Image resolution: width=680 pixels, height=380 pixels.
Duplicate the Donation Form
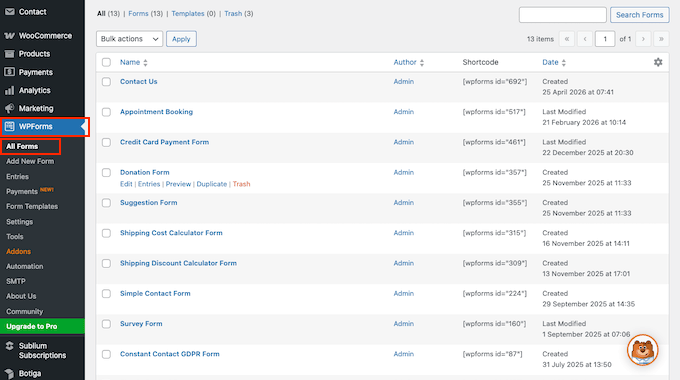[212, 184]
